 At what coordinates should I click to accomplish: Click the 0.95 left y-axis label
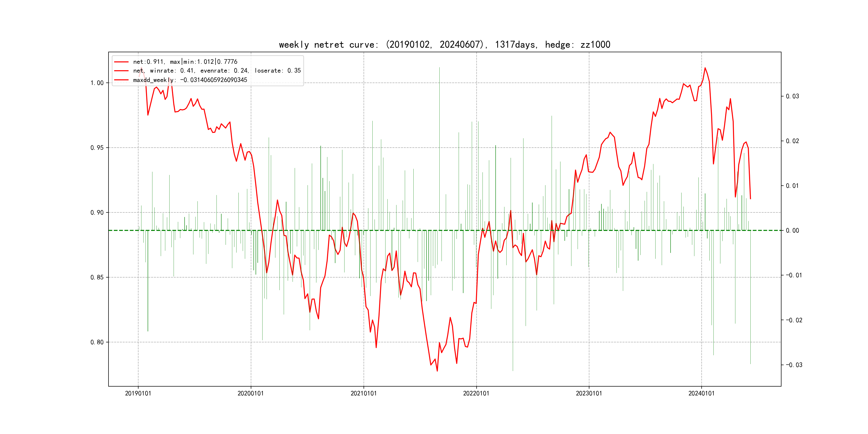pos(97,148)
